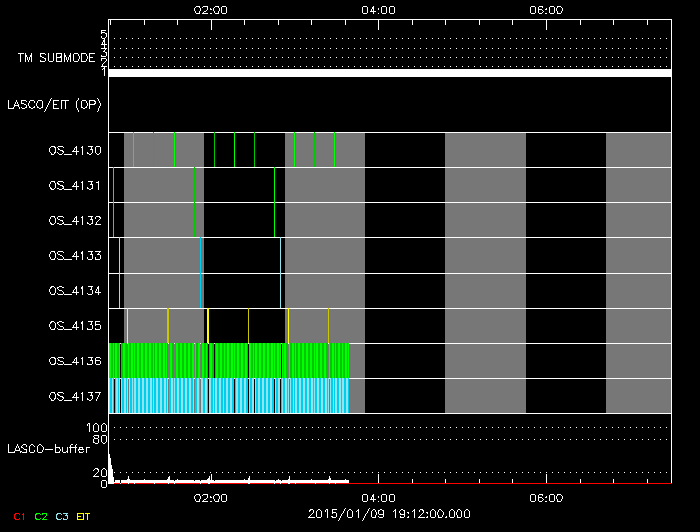Select the green C2 legend entry
Screen dimensions: 700x532
pyautogui.click(x=41, y=516)
